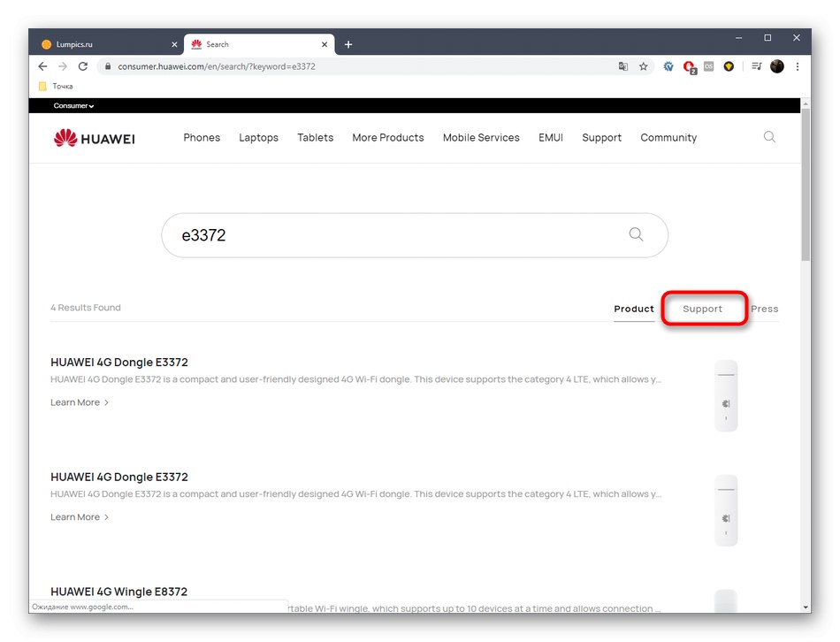The image size is (840, 642).
Task: Click Learn More under the first result
Action: tap(80, 402)
